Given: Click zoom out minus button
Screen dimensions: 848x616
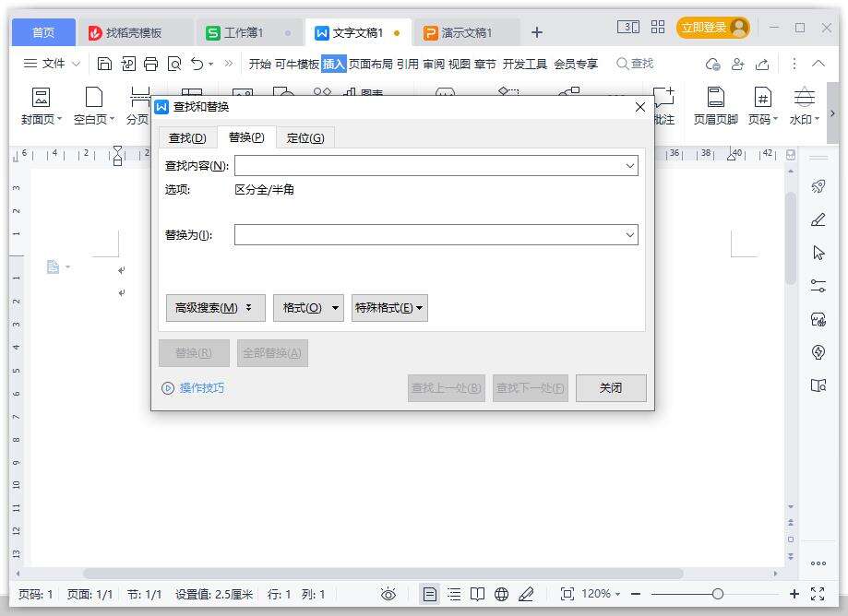Looking at the screenshot, I should [x=636, y=595].
